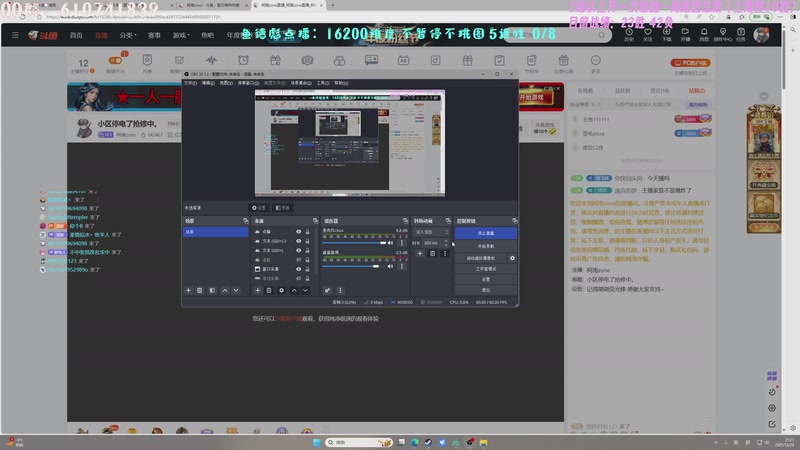Toggle the eye icon of 文本 (GDI+) source
The width and height of the screenshot is (800, 450).
tap(298, 251)
